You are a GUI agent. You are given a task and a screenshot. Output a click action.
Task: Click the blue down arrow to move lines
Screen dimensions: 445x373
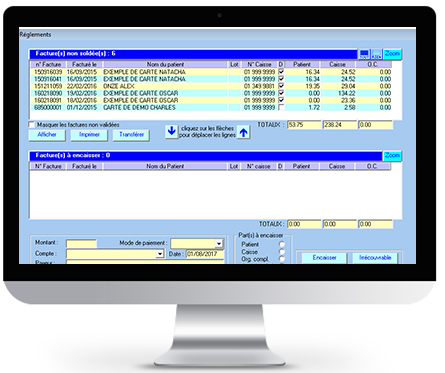click(x=172, y=132)
